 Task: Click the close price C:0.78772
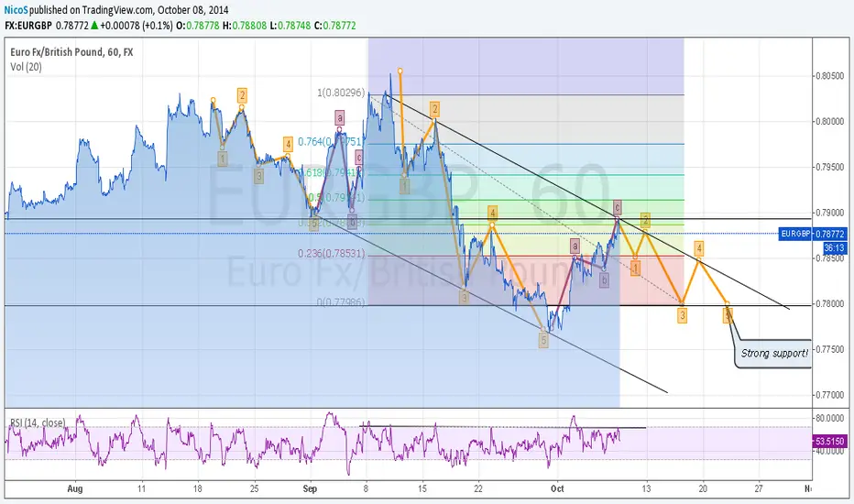335,25
